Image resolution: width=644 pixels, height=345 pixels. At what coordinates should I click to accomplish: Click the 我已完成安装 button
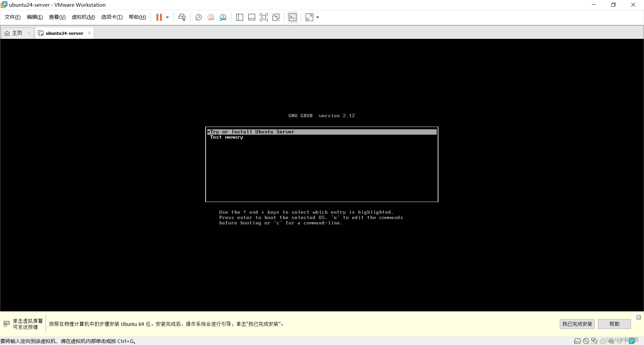pos(577,324)
